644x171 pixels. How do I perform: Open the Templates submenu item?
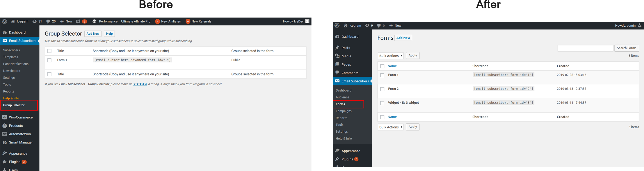click(11, 57)
